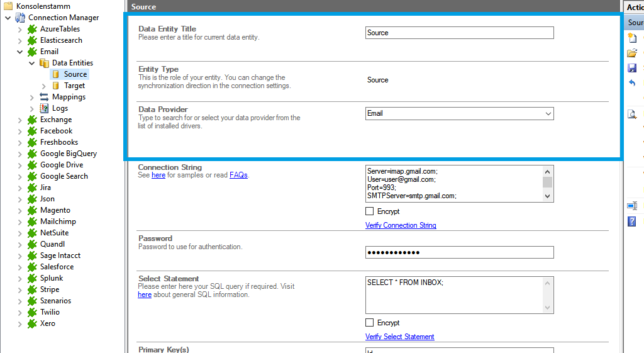Expand the Mappings tree node
Screen dimensions: 644x353
tap(32, 97)
